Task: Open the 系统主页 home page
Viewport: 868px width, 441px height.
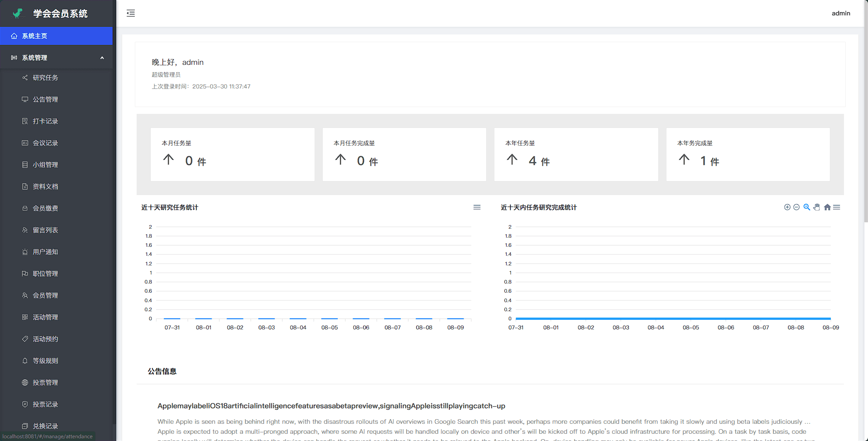Action: pos(35,36)
